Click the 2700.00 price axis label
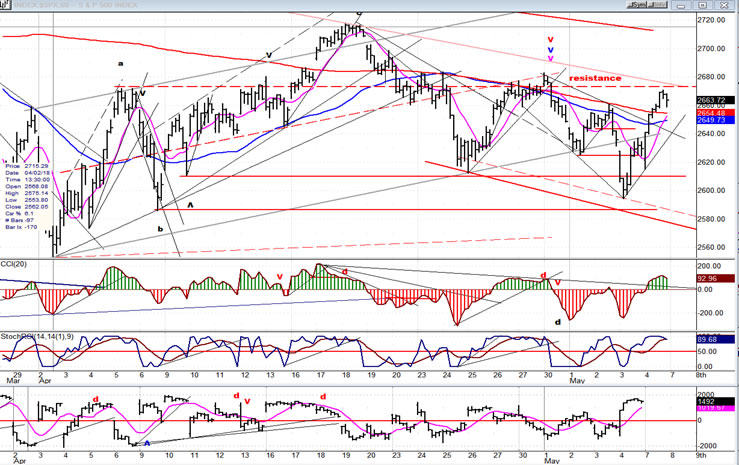 (712, 49)
